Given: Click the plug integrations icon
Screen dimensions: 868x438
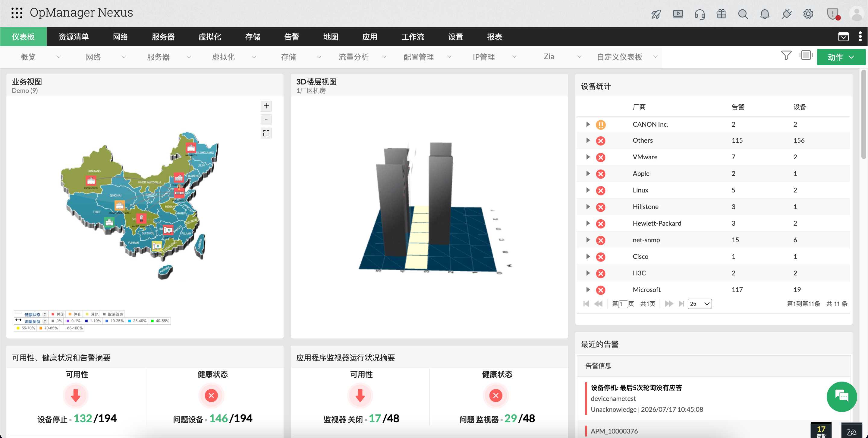Looking at the screenshot, I should [786, 14].
